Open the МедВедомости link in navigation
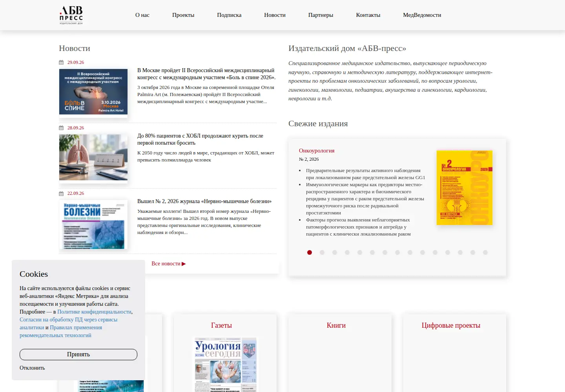The width and height of the screenshot is (565, 392). tap(422, 15)
